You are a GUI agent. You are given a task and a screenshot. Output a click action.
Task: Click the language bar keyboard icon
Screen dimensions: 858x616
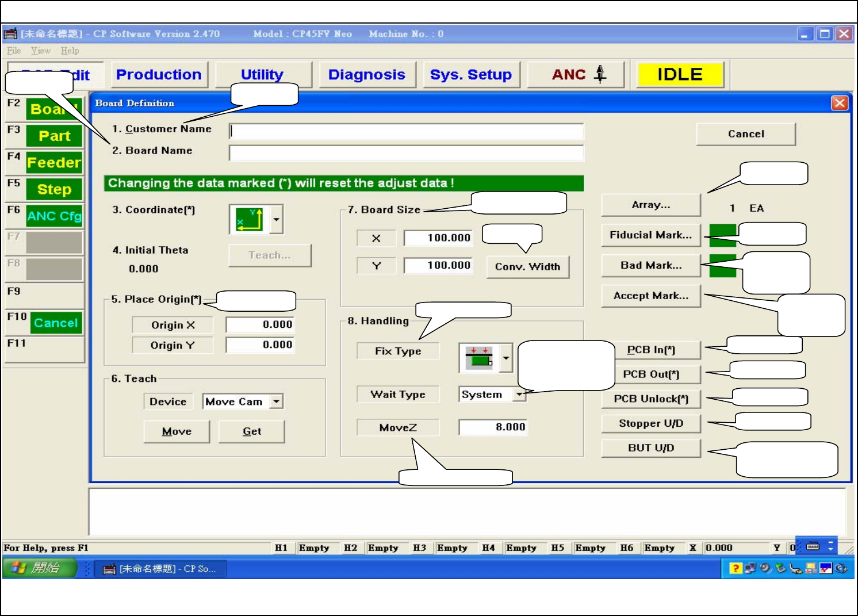click(813, 546)
